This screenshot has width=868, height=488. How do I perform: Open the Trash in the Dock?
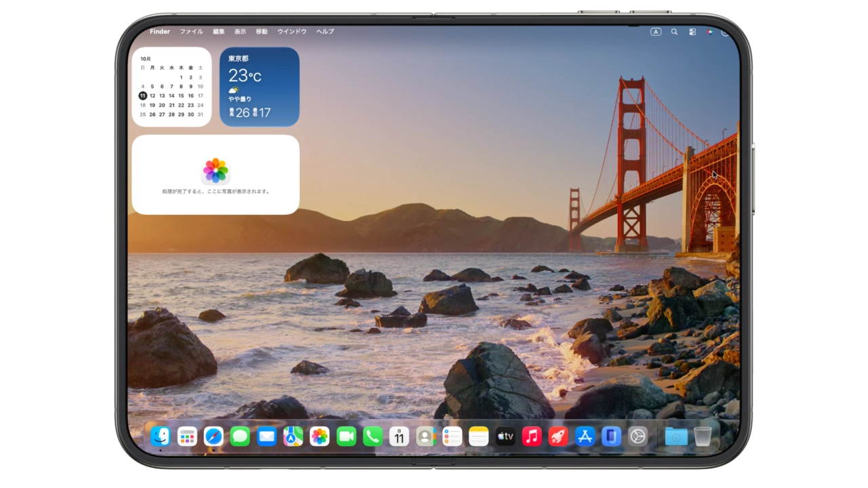point(703,436)
